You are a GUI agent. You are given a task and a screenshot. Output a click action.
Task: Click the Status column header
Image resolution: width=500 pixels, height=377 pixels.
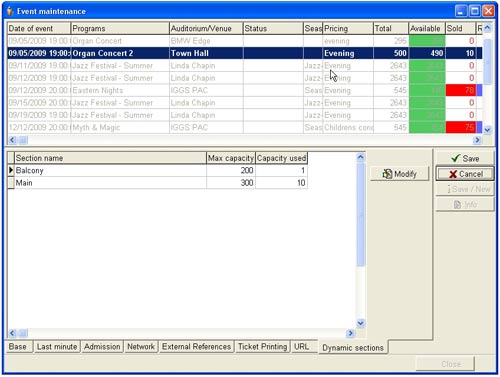273,28
